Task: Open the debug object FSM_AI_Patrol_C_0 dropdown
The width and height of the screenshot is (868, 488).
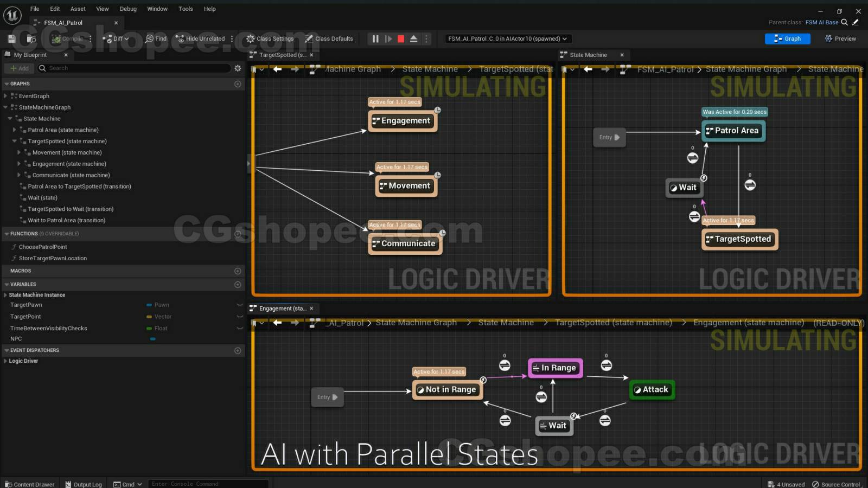Action: (x=508, y=38)
